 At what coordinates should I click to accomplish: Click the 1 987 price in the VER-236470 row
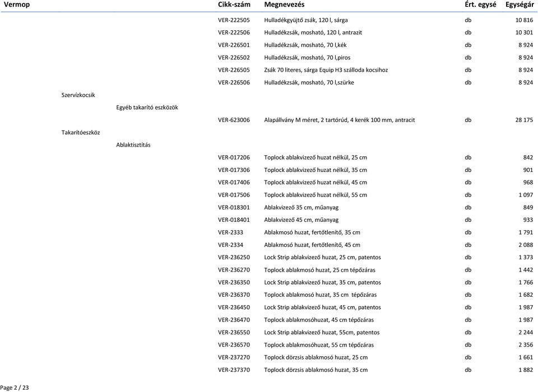pos(526,320)
